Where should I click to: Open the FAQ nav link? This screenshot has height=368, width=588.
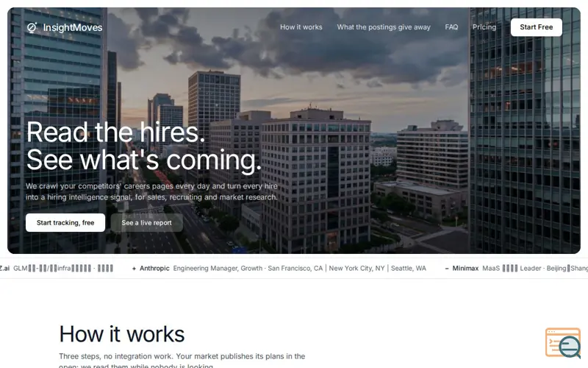[x=451, y=27]
